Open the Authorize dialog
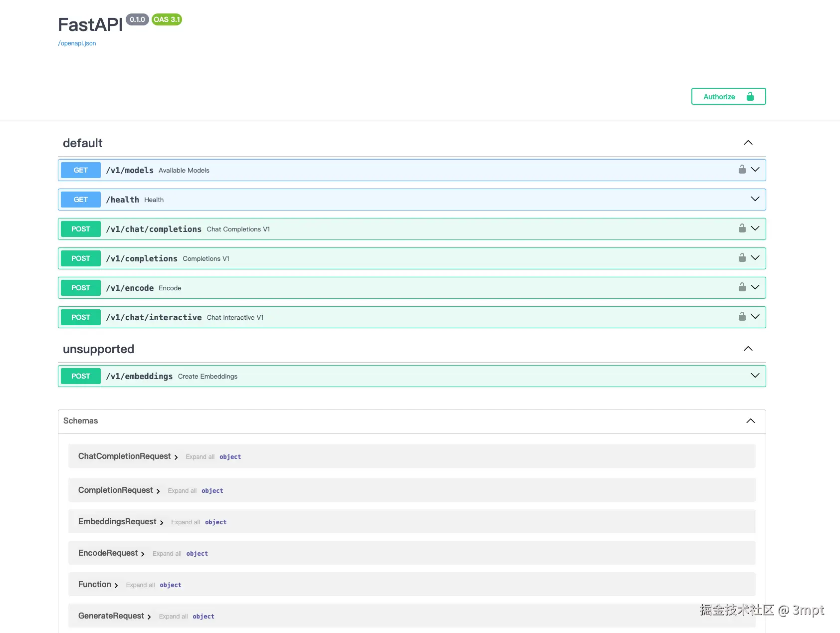Image resolution: width=840 pixels, height=633 pixels. pyautogui.click(x=728, y=97)
